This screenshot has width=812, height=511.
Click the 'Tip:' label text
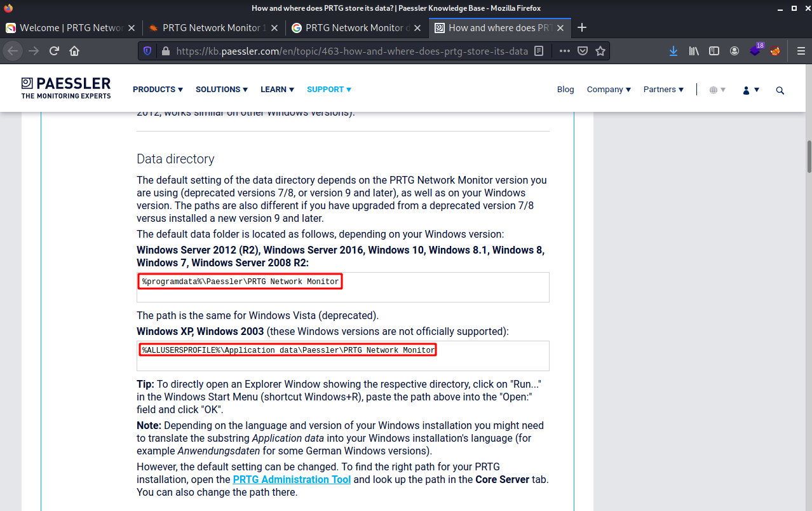point(145,385)
